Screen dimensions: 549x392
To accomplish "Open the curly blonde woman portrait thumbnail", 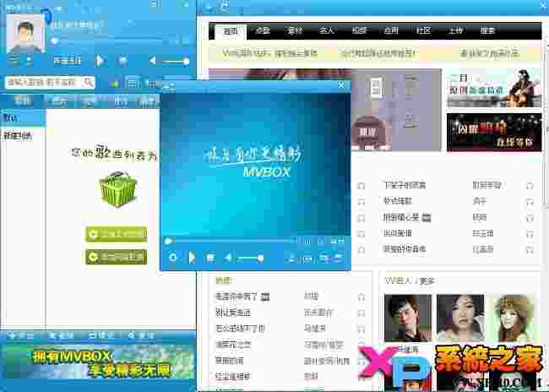I will point(513,318).
